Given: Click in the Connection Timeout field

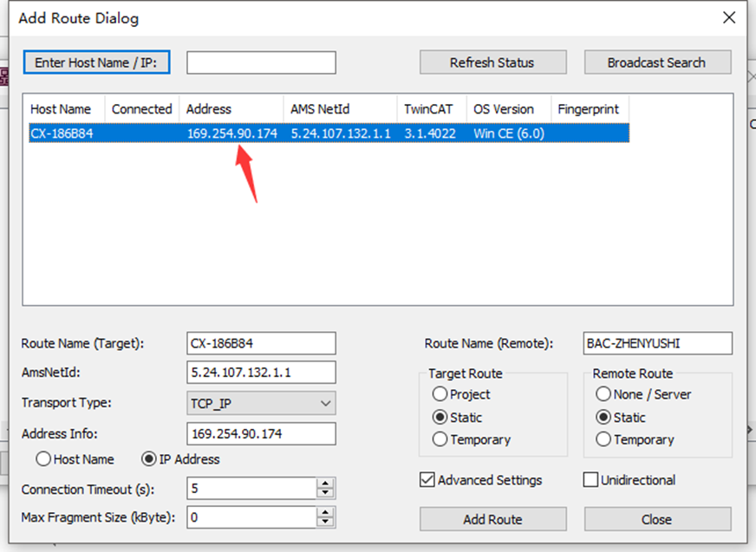Looking at the screenshot, I should pos(251,489).
